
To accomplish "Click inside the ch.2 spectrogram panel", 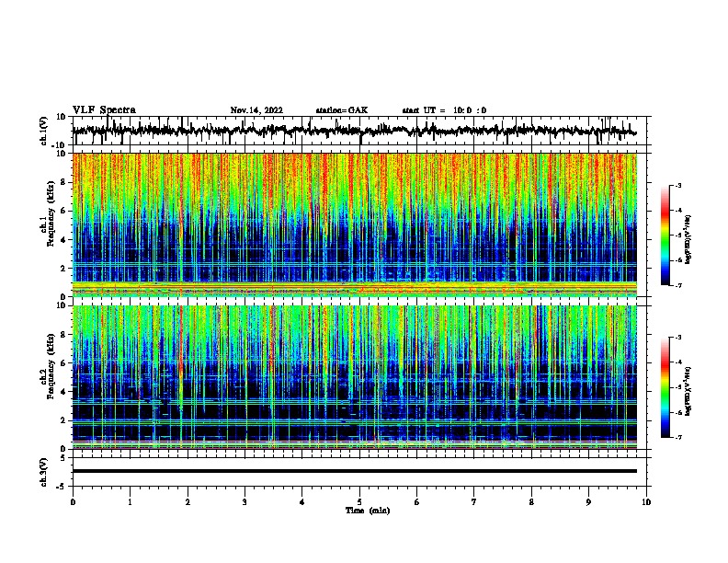I will click(x=355, y=377).
